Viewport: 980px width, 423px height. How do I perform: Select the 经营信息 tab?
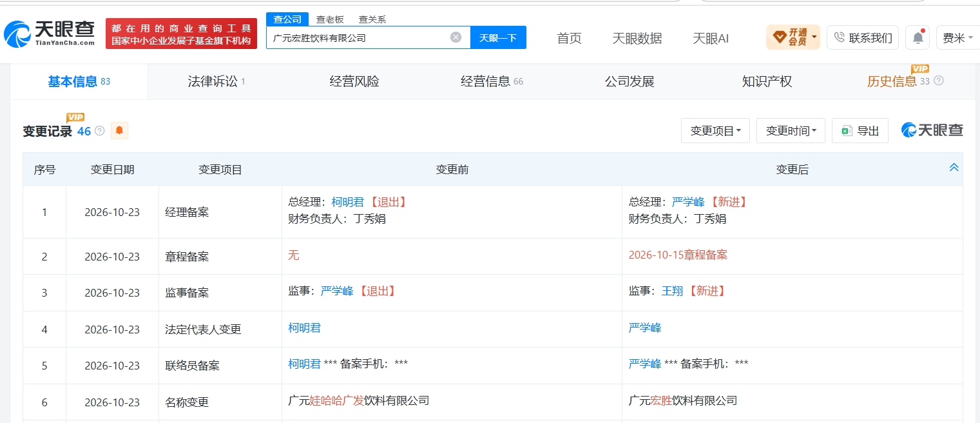coord(492,82)
